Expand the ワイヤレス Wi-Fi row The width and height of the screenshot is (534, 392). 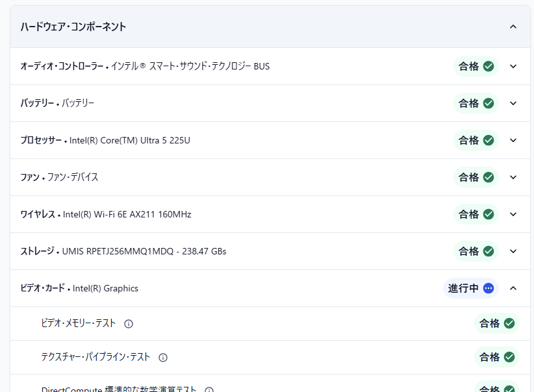click(513, 214)
